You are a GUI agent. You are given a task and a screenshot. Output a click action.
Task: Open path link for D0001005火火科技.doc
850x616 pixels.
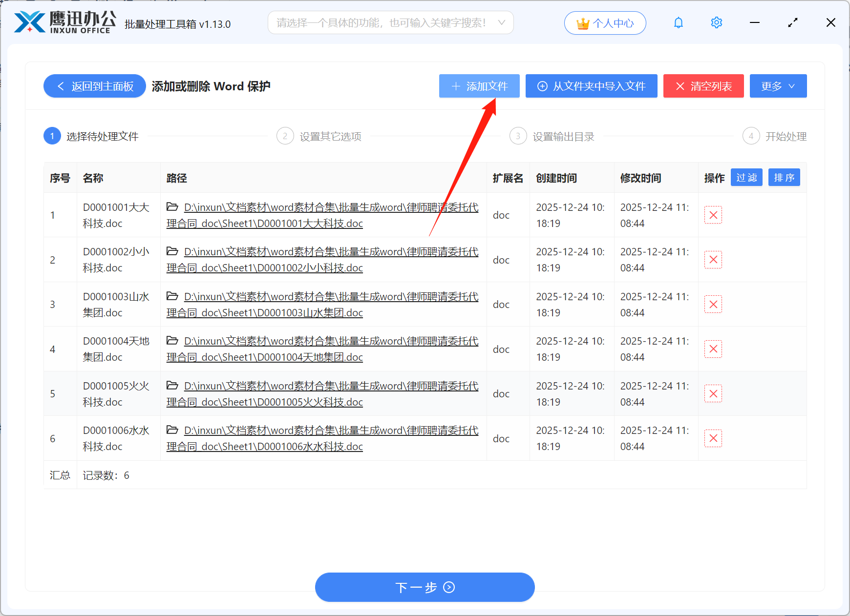click(x=322, y=394)
